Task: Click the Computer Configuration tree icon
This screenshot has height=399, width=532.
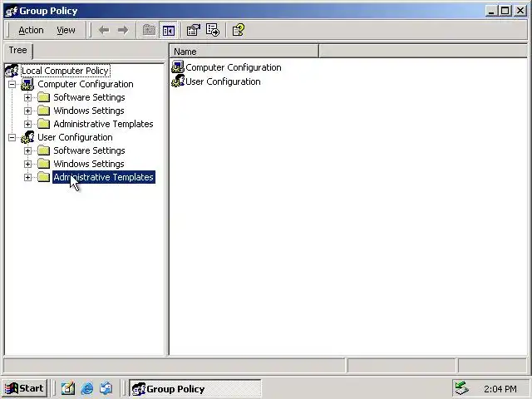Action: point(27,84)
